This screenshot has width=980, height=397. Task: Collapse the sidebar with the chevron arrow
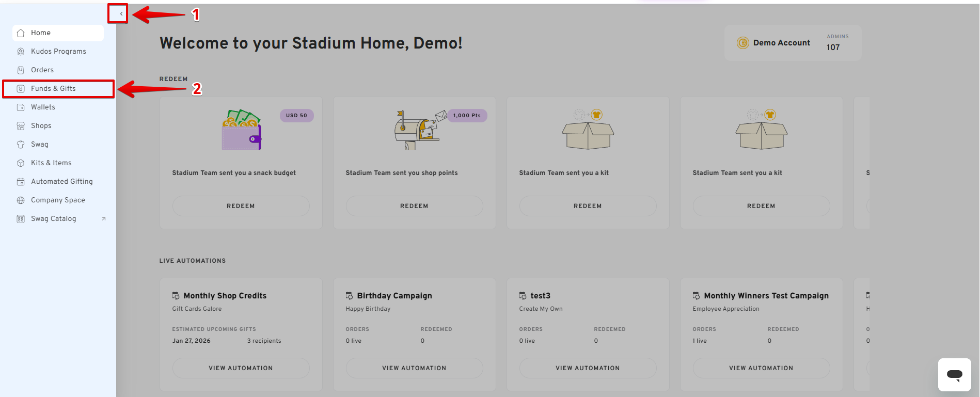(121, 14)
